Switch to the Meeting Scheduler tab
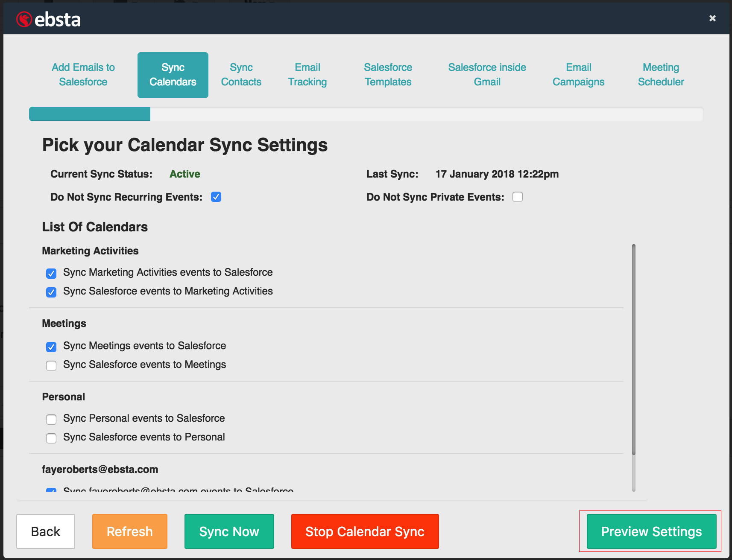732x560 pixels. tap(661, 75)
